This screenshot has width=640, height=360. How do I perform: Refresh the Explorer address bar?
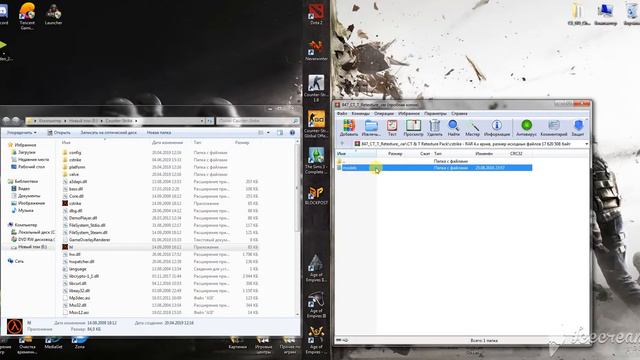click(x=209, y=121)
